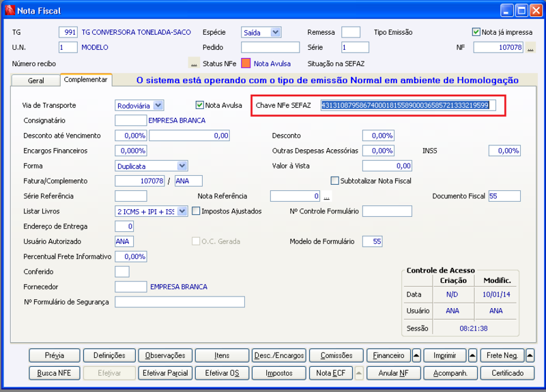Image resolution: width=546 pixels, height=392 pixels.
Task: Open Definições button
Action: tap(109, 355)
